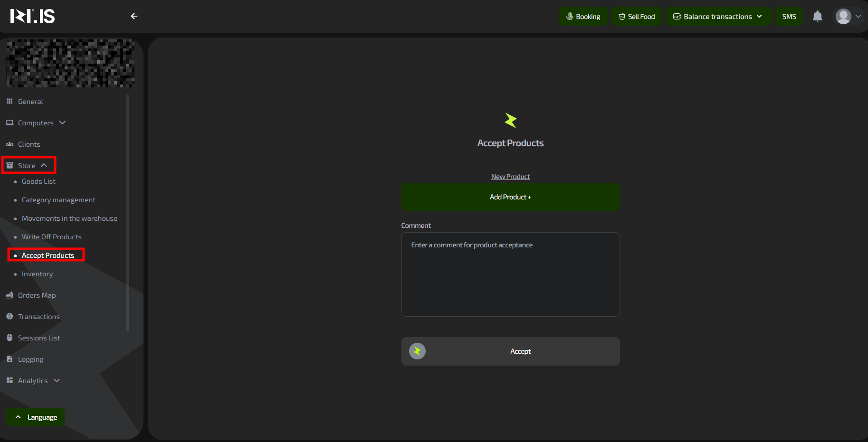Viewport: 868px width, 442px height.
Task: Focus the product acceptance comment field
Action: pos(510,274)
